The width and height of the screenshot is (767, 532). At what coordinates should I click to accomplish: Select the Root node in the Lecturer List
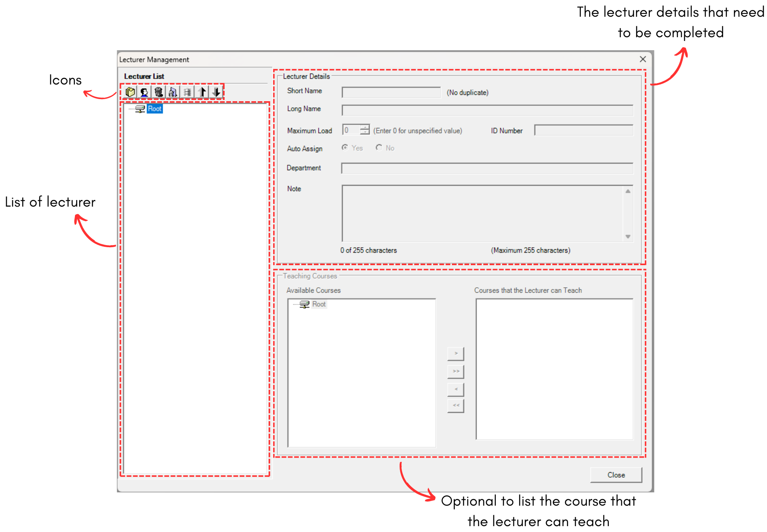point(154,109)
